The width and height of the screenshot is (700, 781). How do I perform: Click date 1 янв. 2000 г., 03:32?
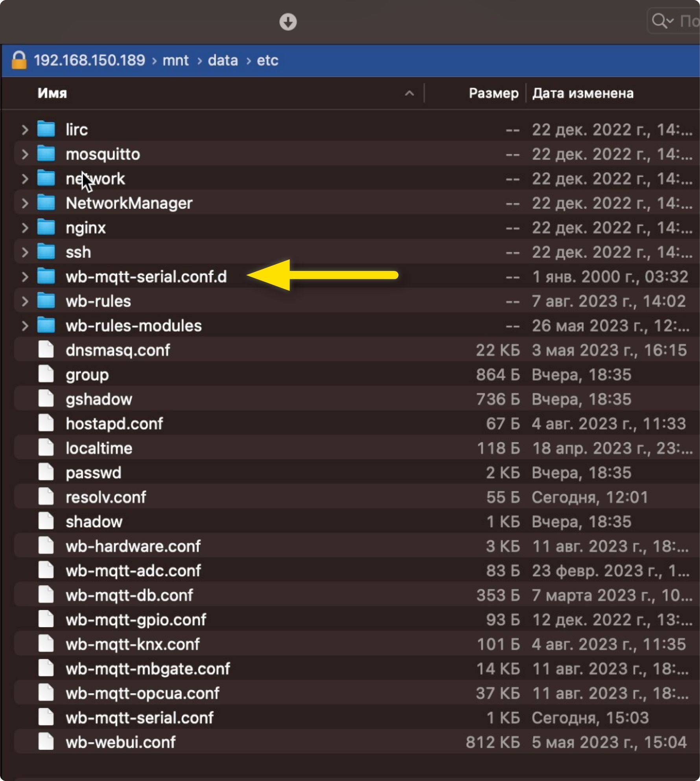[x=610, y=277]
